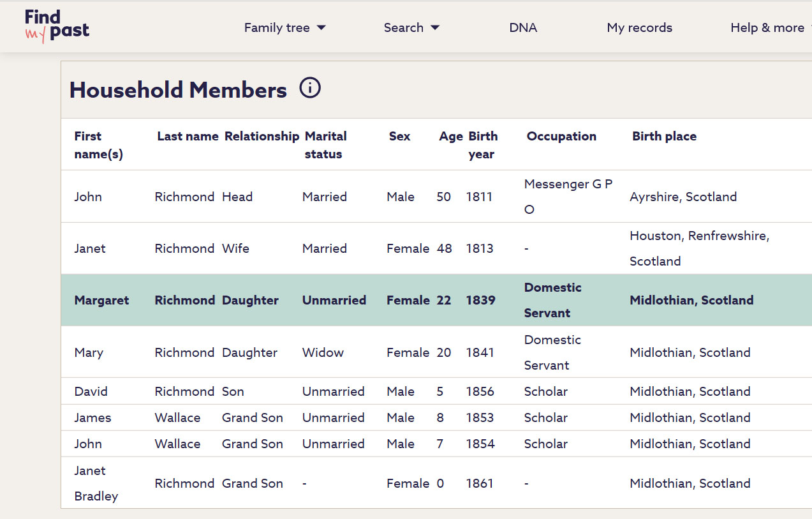Click the 'First name(s)' column header

pyautogui.click(x=98, y=145)
